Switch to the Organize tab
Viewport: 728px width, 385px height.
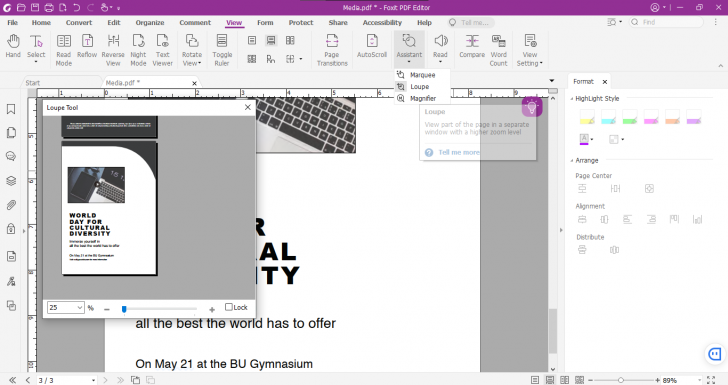click(x=150, y=22)
